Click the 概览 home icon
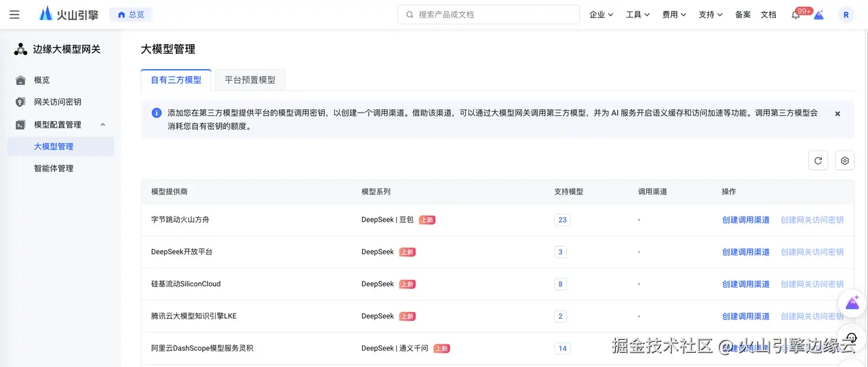Viewport: 868px width, 367px height. tap(20, 80)
